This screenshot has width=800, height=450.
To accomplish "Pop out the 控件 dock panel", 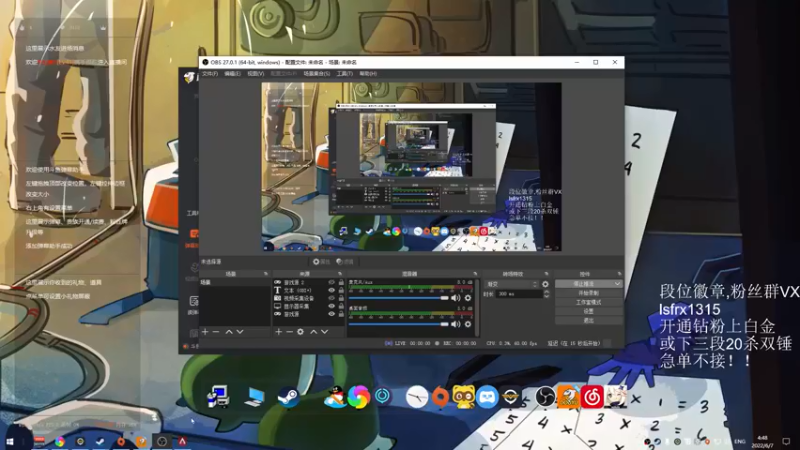I will [x=619, y=274].
